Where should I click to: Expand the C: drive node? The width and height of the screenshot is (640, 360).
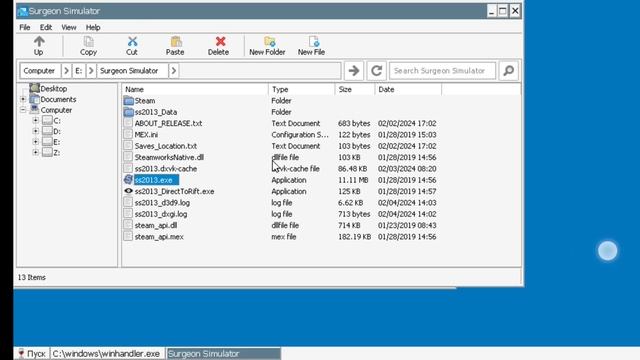(x=36, y=120)
